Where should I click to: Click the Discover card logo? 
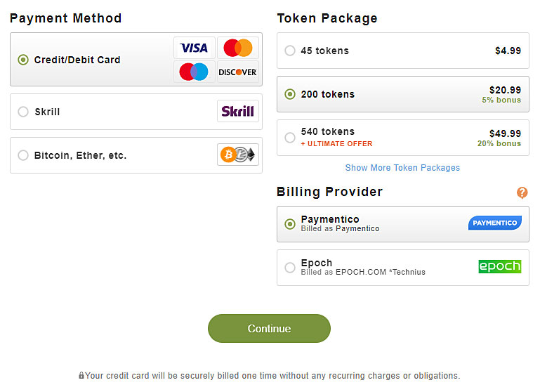coord(238,72)
